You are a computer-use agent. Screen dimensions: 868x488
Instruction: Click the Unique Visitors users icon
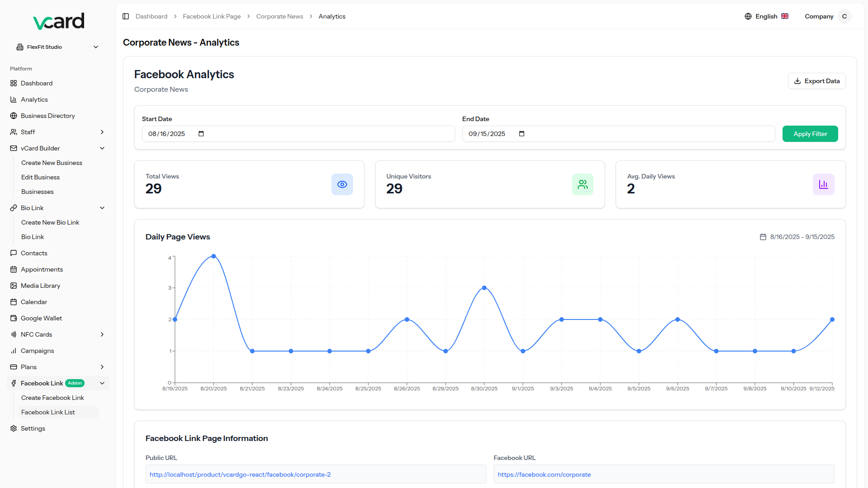coord(583,184)
